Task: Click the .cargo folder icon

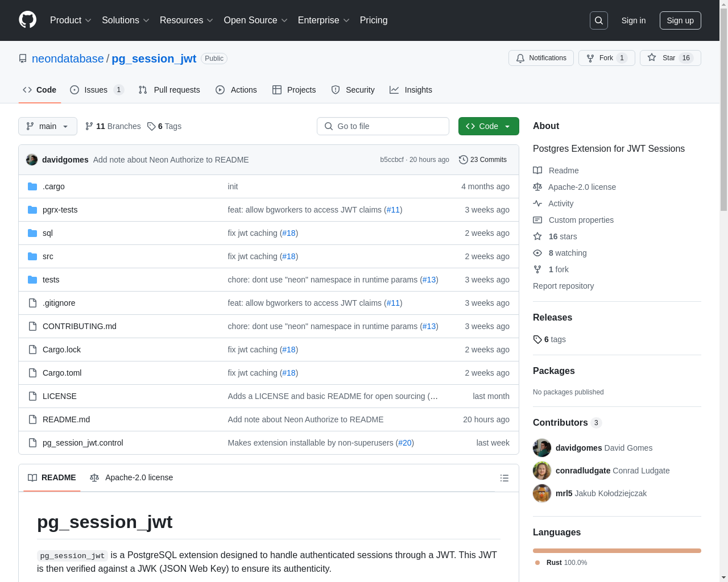Action: coord(32,186)
